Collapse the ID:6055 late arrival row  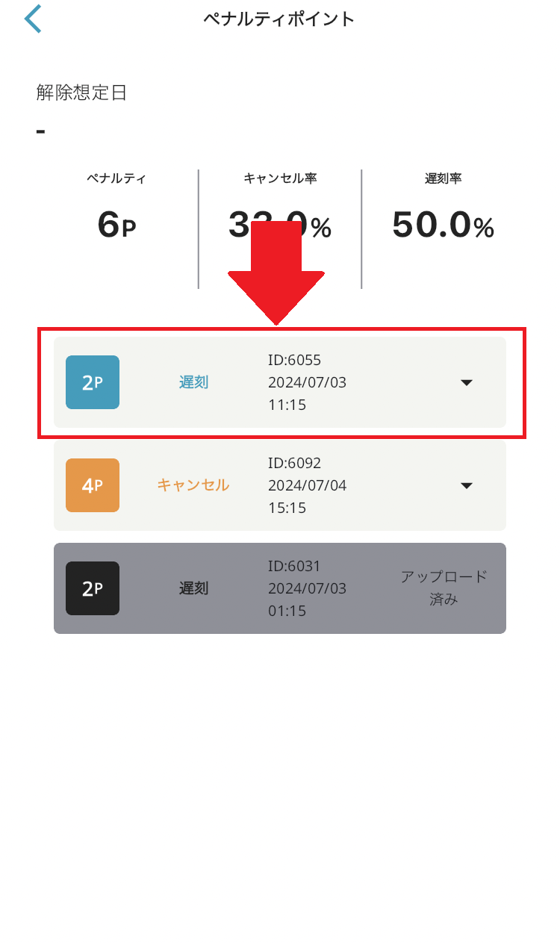coord(466,382)
